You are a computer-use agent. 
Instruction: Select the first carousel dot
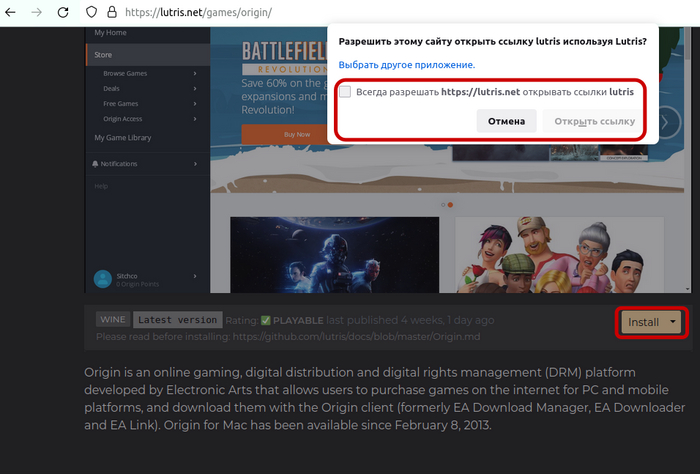click(x=443, y=205)
